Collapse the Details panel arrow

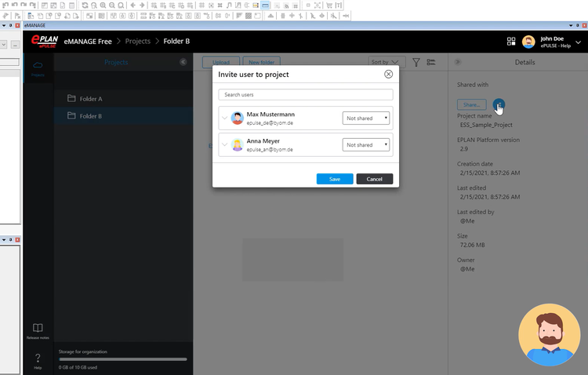458,62
